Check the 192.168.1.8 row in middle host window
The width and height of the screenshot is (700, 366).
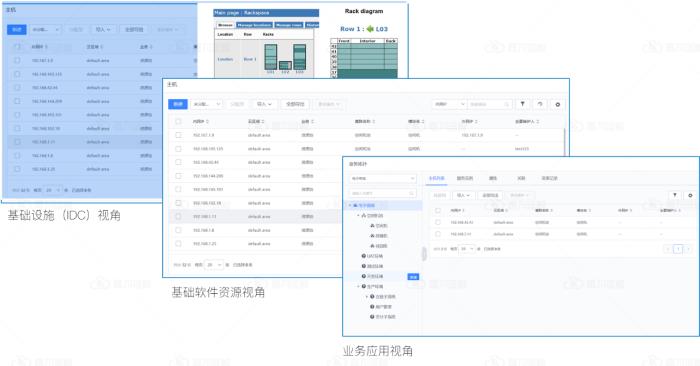(x=178, y=230)
